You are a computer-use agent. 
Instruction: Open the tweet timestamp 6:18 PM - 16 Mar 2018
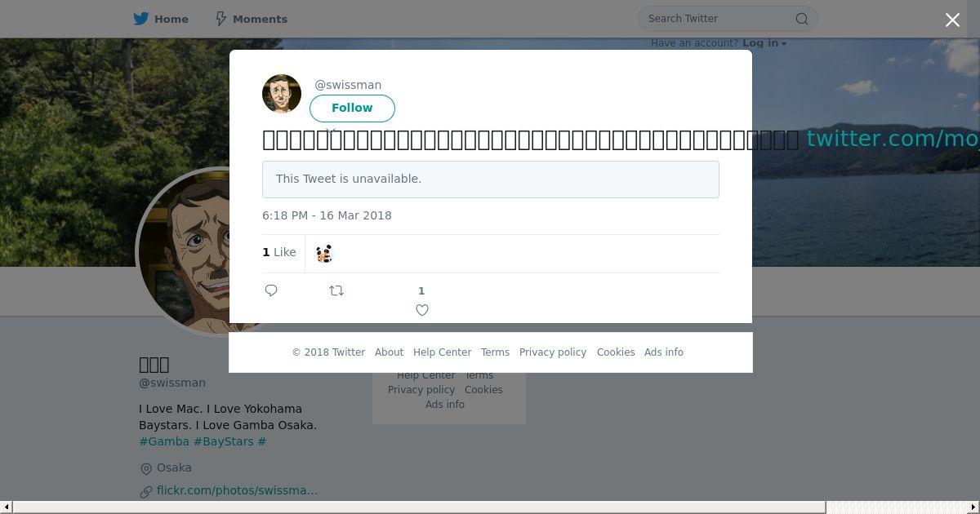click(x=327, y=215)
